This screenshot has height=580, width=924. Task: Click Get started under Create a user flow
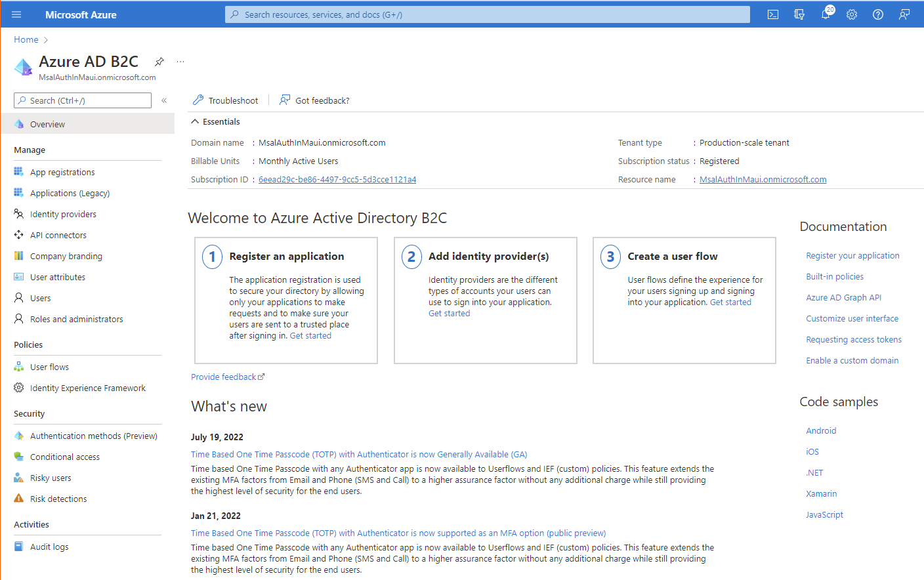[730, 302]
